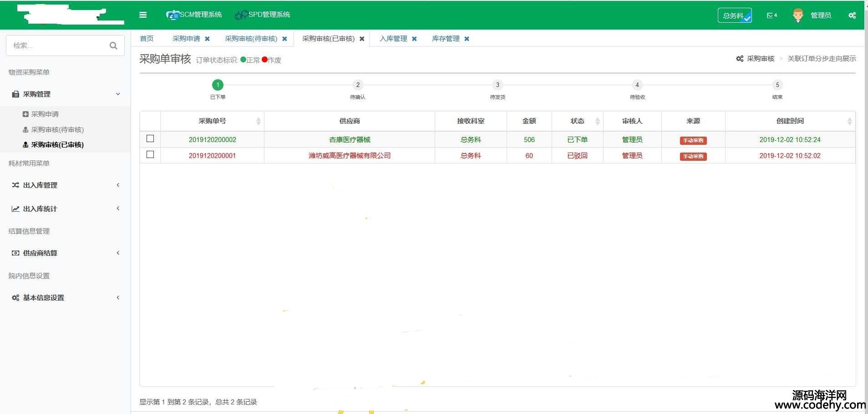Click order number 2019120200001
This screenshot has height=414, width=868.
point(213,156)
